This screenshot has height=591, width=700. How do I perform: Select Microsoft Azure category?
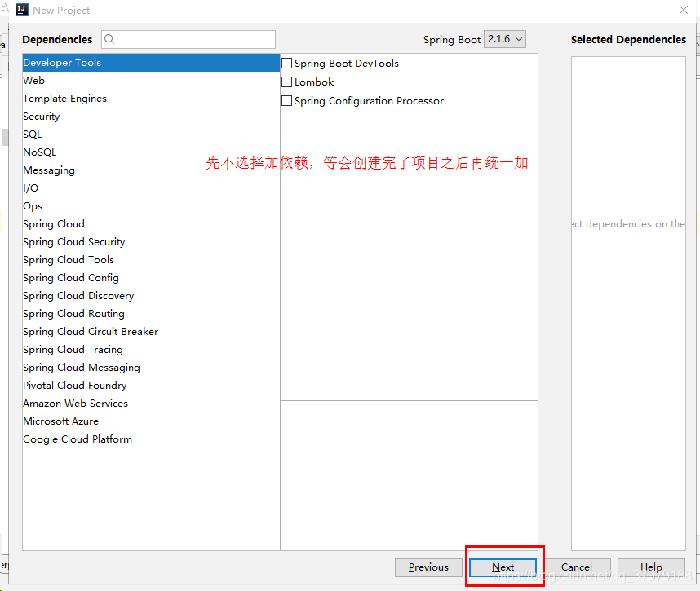[x=151, y=421]
